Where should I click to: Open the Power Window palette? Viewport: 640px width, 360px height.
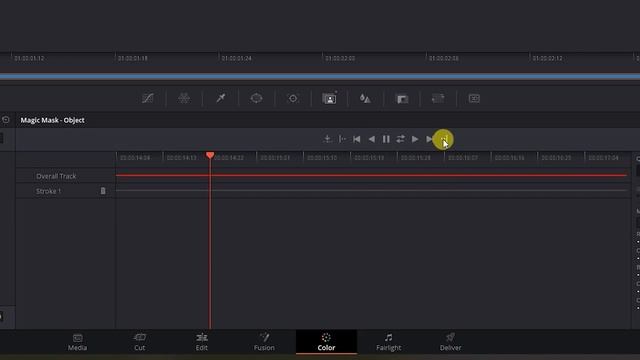tap(256, 98)
